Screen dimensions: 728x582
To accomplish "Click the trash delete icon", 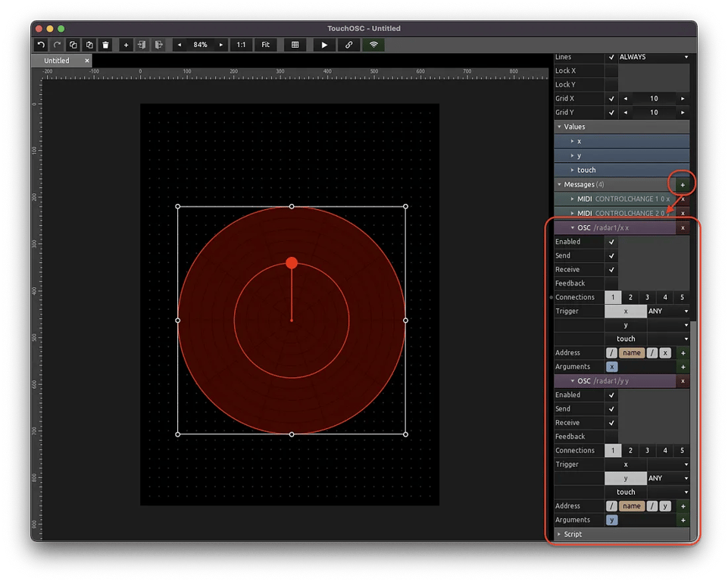I will (x=106, y=45).
